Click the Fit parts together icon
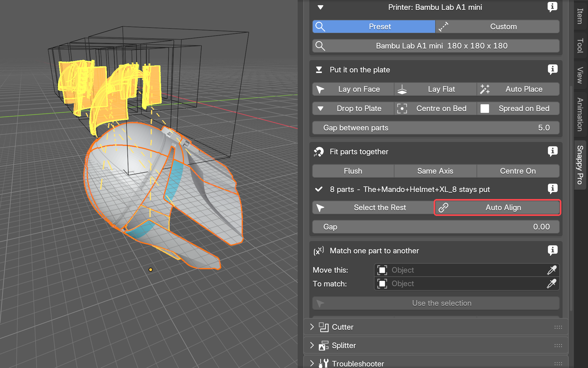The height and width of the screenshot is (368, 588). pos(318,152)
